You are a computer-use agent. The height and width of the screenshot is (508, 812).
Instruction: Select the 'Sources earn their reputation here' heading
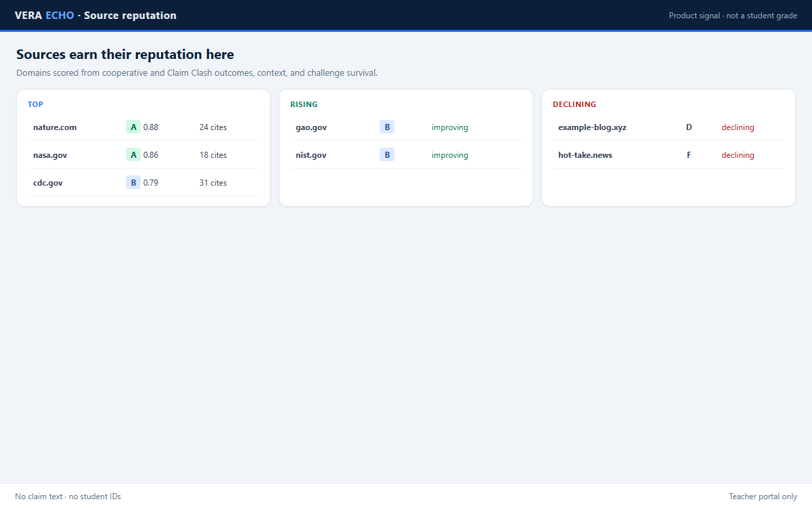point(125,54)
